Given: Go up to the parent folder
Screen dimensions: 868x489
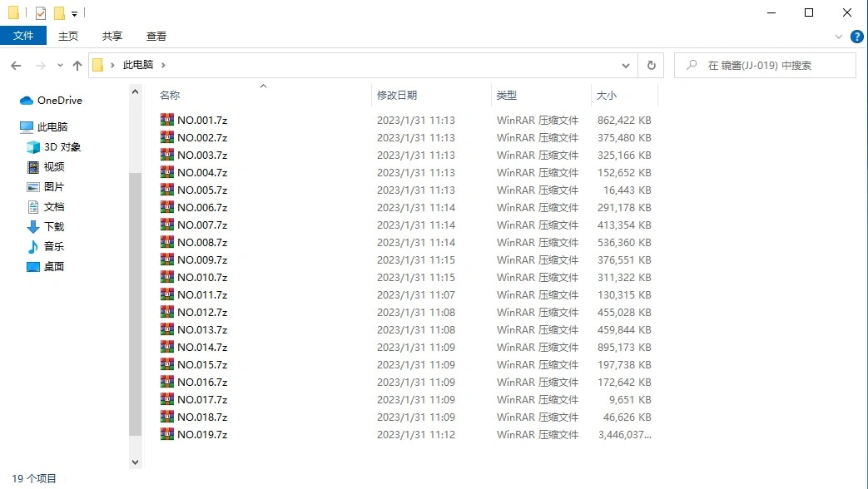Looking at the screenshot, I should point(77,65).
